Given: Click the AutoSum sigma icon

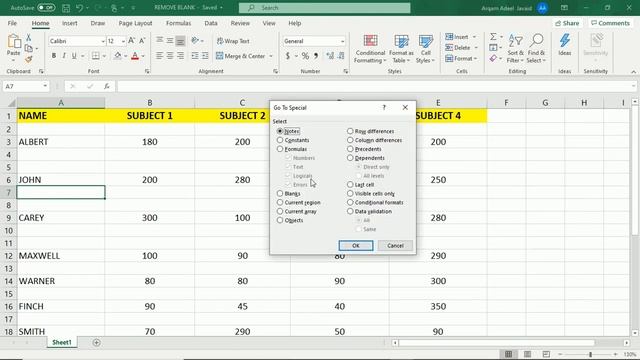Looking at the screenshot, I should click(493, 37).
